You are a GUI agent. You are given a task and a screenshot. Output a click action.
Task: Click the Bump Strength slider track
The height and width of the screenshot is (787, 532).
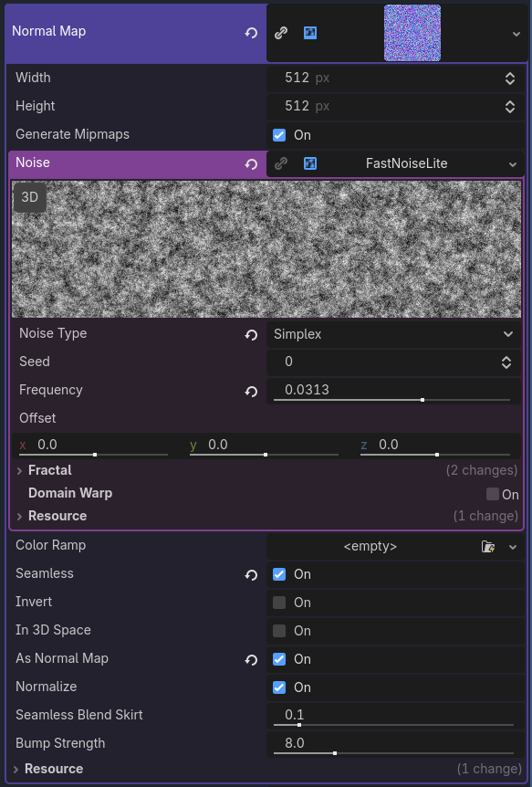pyautogui.click(x=392, y=753)
